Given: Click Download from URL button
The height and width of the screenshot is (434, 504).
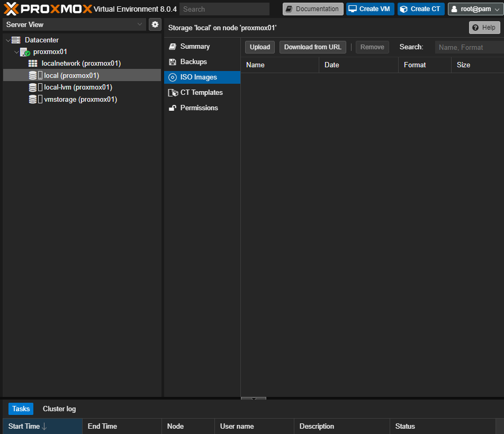Looking at the screenshot, I should [x=312, y=47].
